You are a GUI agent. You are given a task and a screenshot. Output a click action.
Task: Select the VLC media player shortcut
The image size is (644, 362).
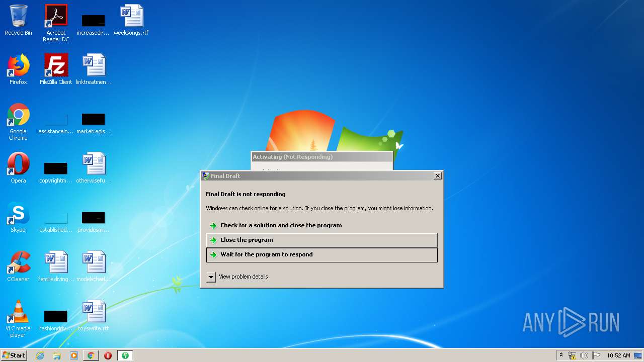point(18,319)
